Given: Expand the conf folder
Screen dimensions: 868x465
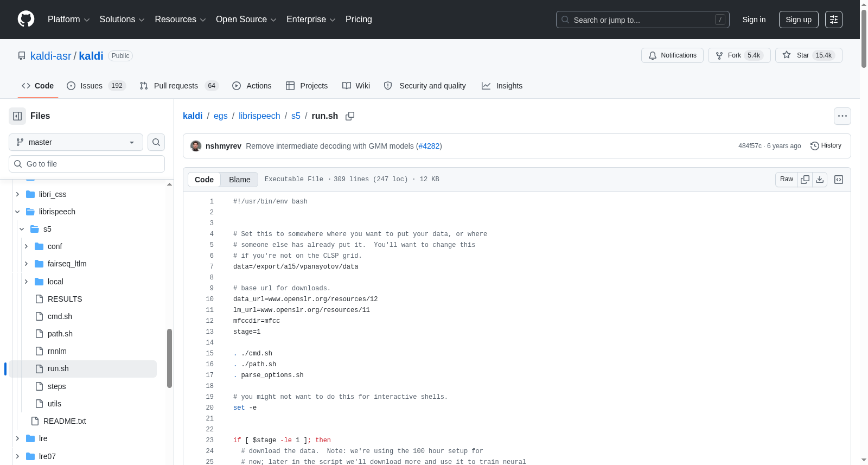Looking at the screenshot, I should (x=26, y=246).
